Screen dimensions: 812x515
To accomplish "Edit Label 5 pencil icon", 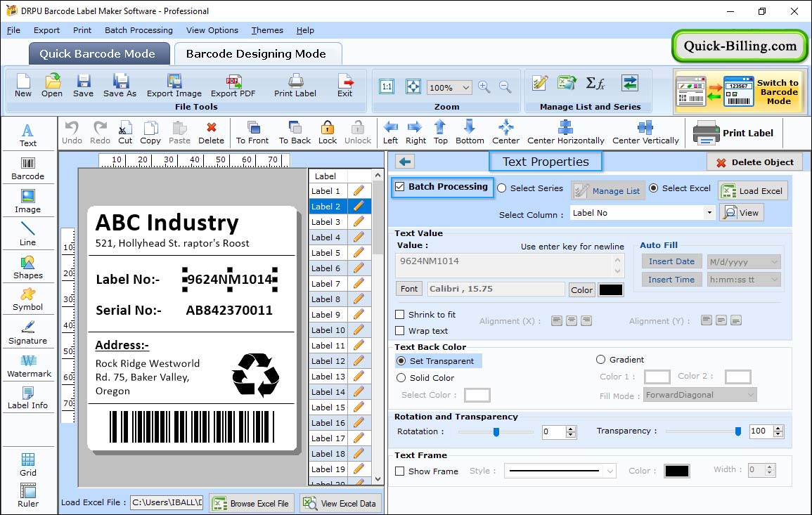I will [359, 253].
